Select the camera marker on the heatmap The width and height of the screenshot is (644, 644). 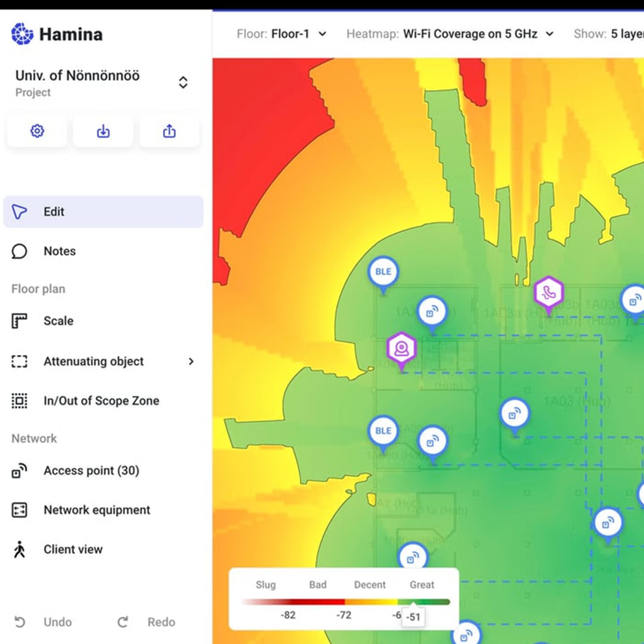[x=401, y=349]
